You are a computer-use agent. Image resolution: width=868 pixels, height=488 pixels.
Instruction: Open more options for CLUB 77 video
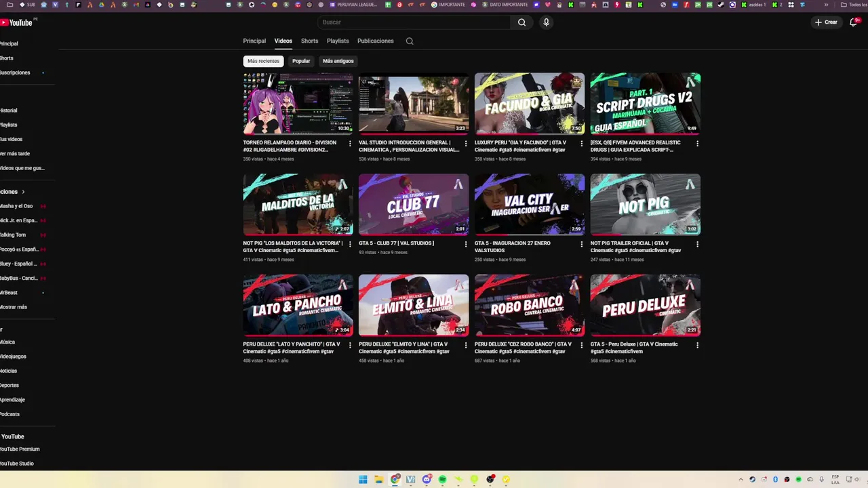(x=466, y=244)
